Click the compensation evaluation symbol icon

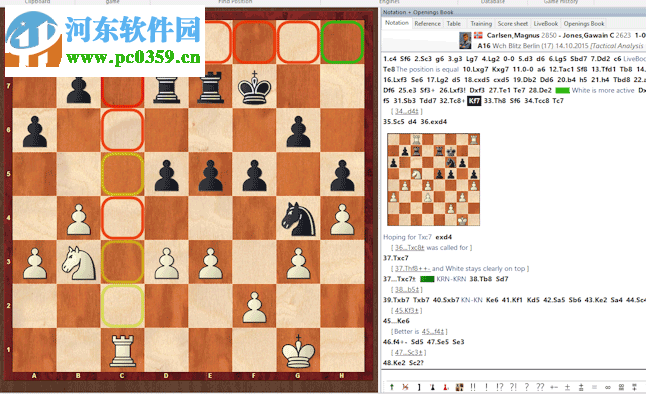(621, 387)
